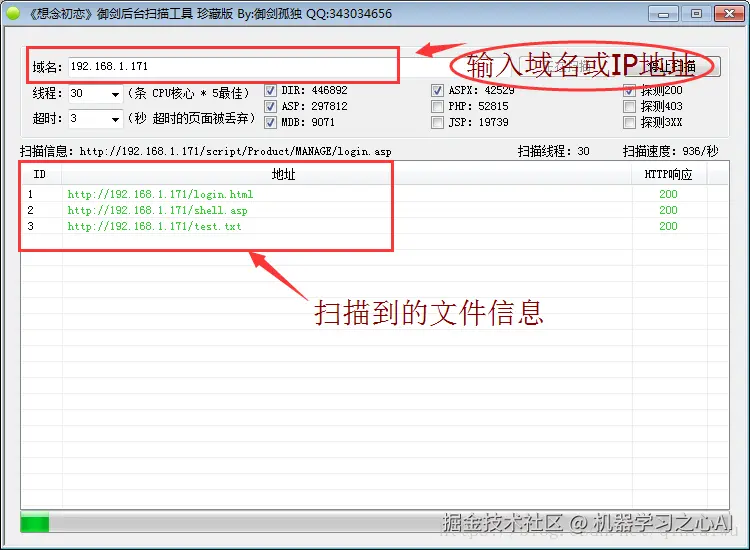This screenshot has width=750, height=550.
Task: Select the shell.asp result row
Action: coord(375,210)
